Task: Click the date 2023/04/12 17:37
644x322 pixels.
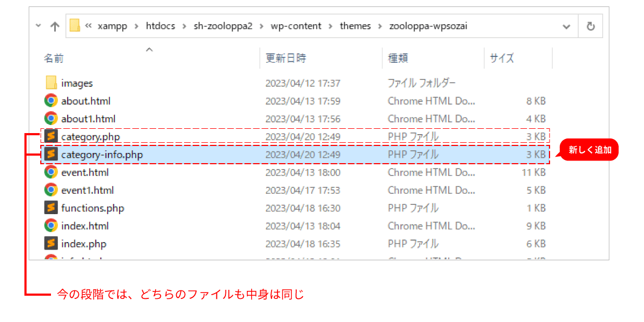Action: pos(303,83)
